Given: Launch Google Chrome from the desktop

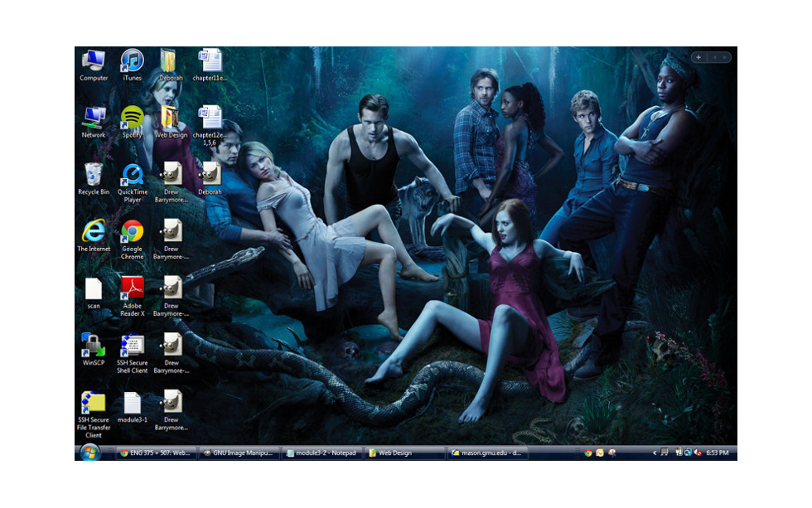Looking at the screenshot, I should point(132,239).
